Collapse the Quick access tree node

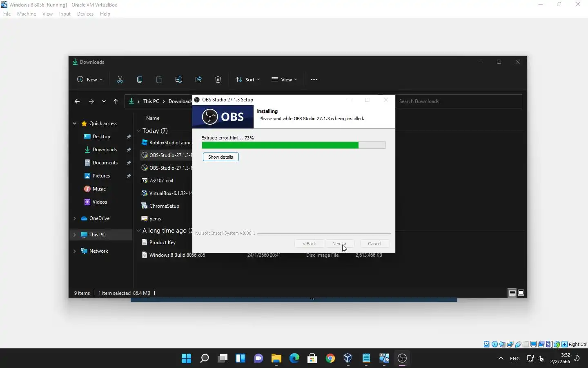[x=74, y=123]
